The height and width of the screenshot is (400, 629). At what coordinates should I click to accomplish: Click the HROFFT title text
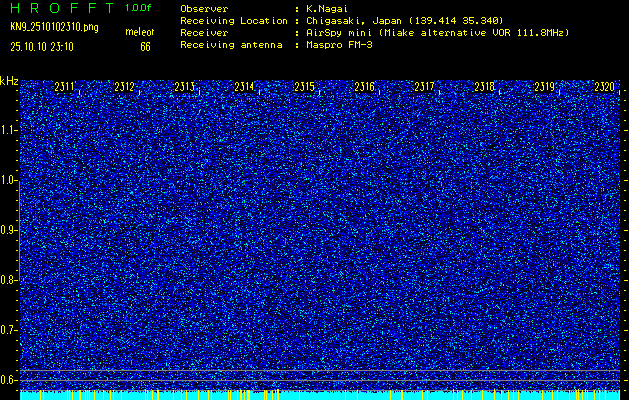60,8
